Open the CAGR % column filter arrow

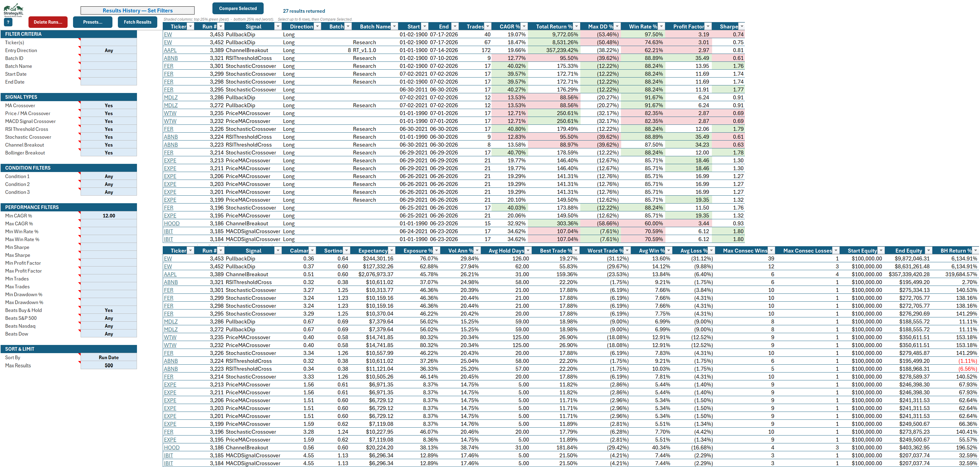click(524, 26)
